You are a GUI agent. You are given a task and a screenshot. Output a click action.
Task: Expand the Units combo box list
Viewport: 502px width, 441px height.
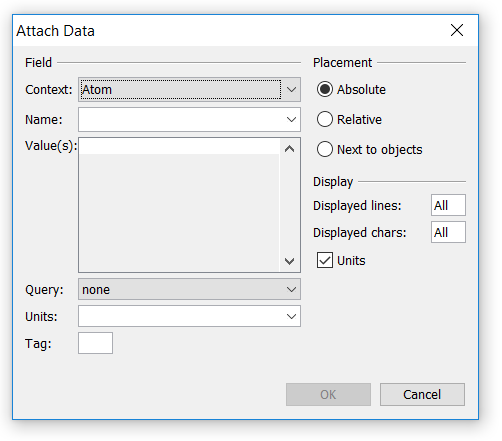(x=291, y=316)
